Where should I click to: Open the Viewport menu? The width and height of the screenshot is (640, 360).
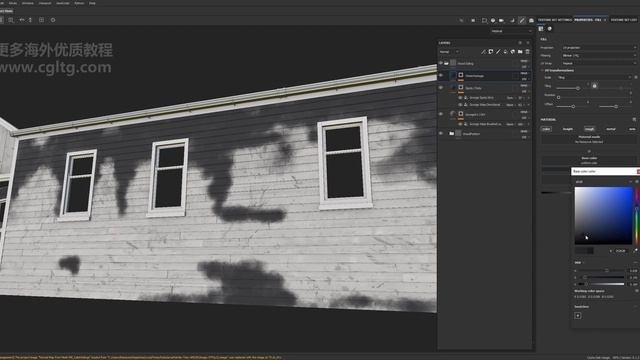[x=45, y=3]
